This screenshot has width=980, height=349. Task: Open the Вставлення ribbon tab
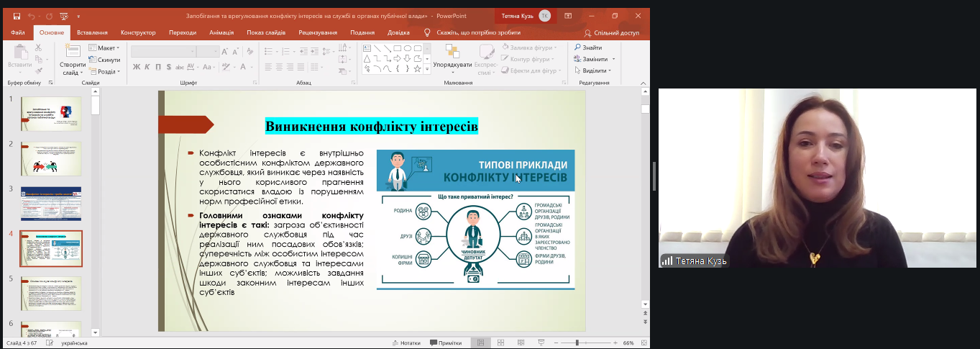coord(92,32)
